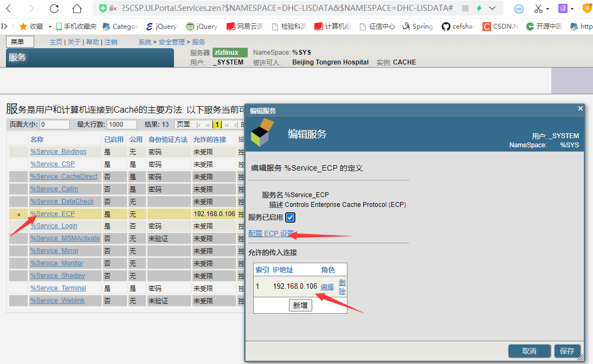The width and height of the screenshot is (593, 364).
Task: Open the %Service_Weblink service
Action: coord(57,301)
